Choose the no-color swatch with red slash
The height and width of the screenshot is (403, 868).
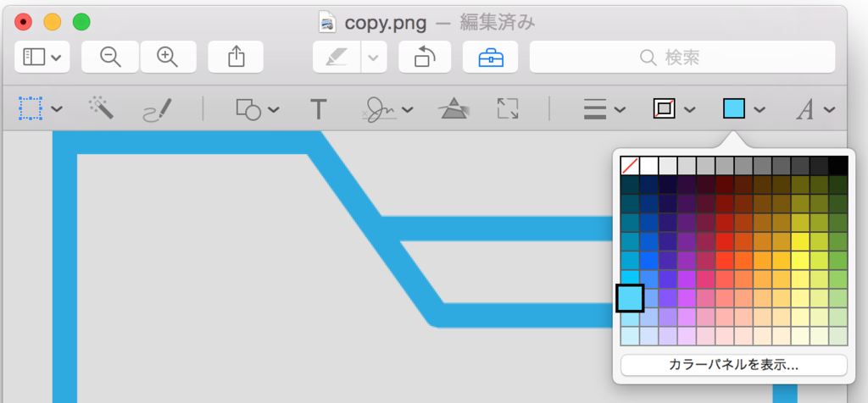click(x=630, y=165)
